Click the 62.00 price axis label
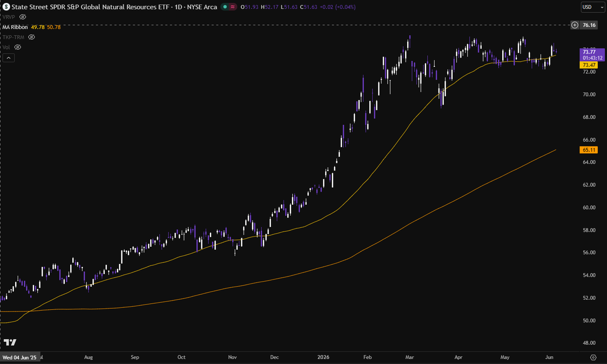The image size is (607, 364). point(589,185)
